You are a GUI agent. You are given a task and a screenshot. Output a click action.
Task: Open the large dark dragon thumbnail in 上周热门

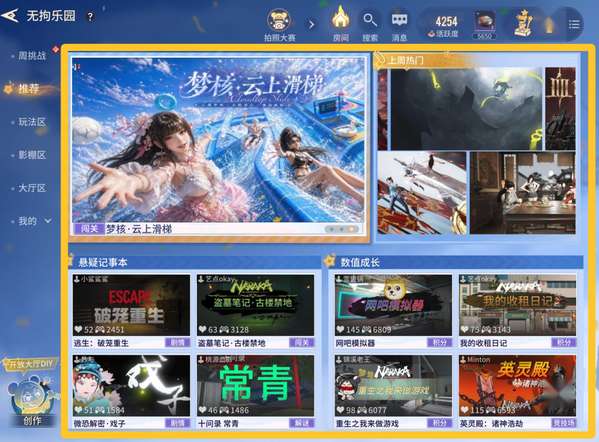tap(466, 108)
